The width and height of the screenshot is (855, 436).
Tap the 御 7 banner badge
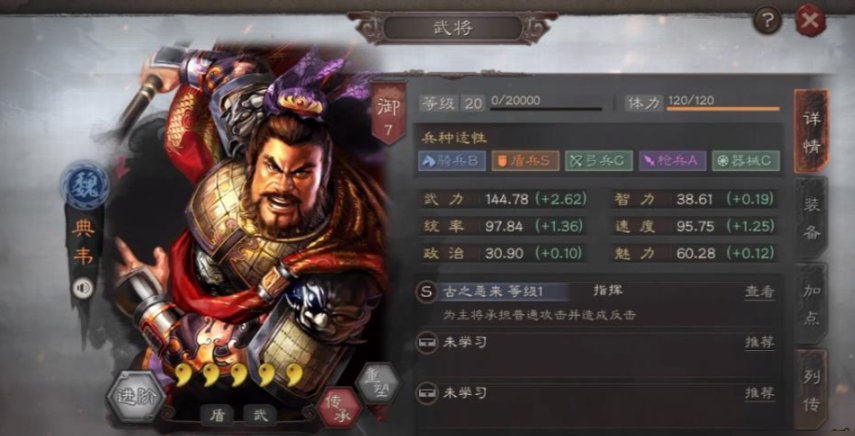[x=388, y=113]
